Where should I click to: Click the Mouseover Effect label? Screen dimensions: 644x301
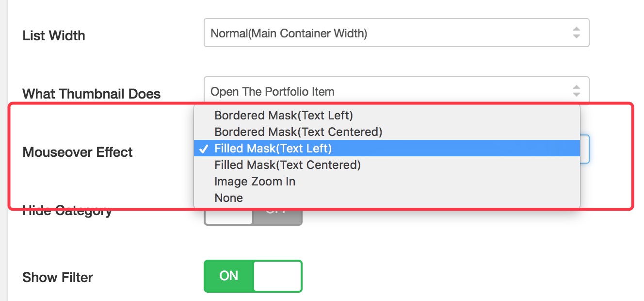(x=78, y=152)
